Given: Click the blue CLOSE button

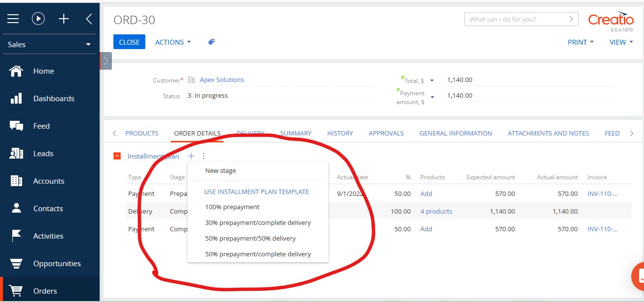Looking at the screenshot, I should (129, 42).
